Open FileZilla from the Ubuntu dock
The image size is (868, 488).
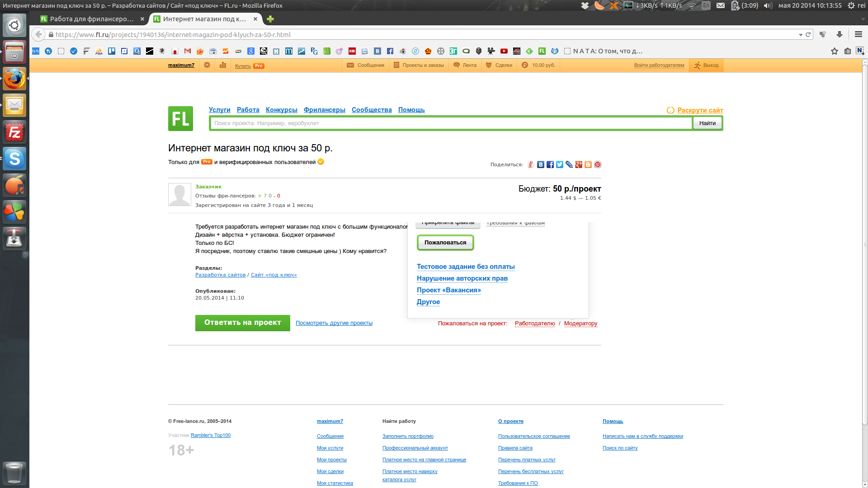click(x=14, y=132)
